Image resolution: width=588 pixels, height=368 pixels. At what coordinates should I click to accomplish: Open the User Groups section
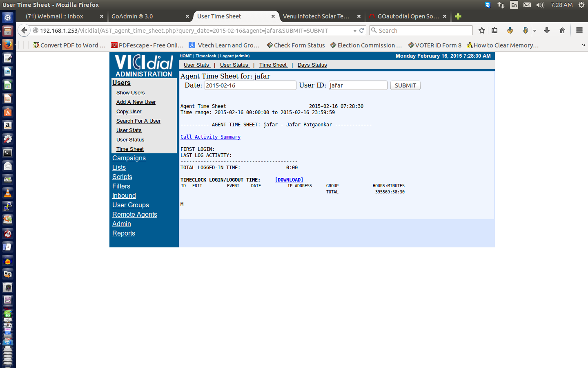131,205
